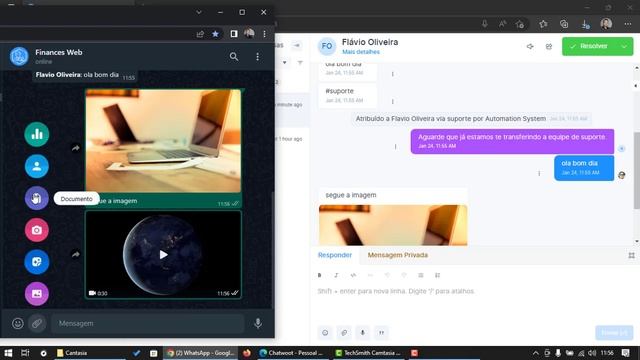Switch to Mensagem Privada tab

tap(398, 255)
